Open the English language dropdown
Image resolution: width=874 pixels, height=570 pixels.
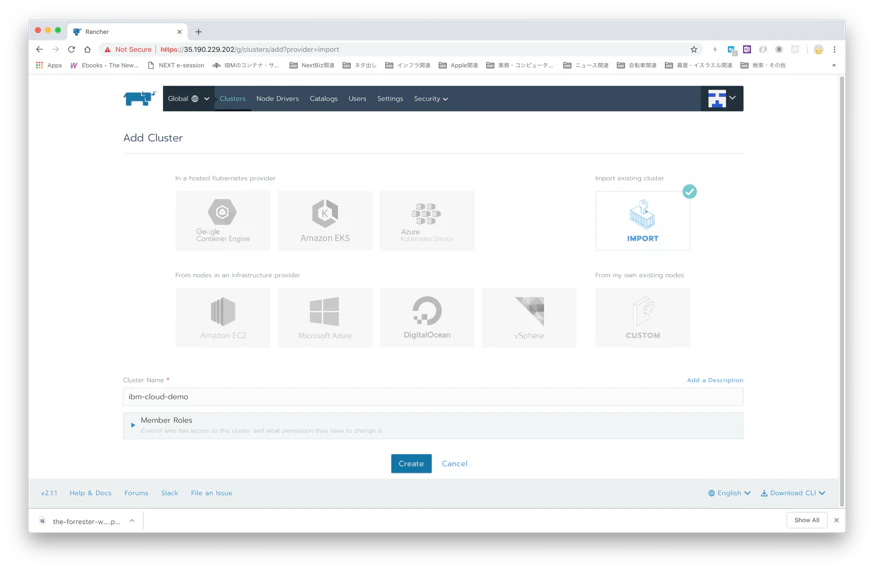tap(729, 493)
